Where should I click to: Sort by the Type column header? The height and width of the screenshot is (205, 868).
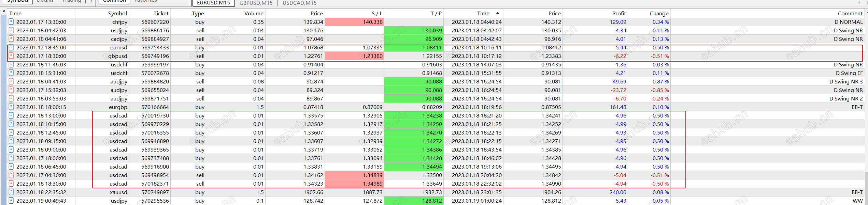coord(188,13)
